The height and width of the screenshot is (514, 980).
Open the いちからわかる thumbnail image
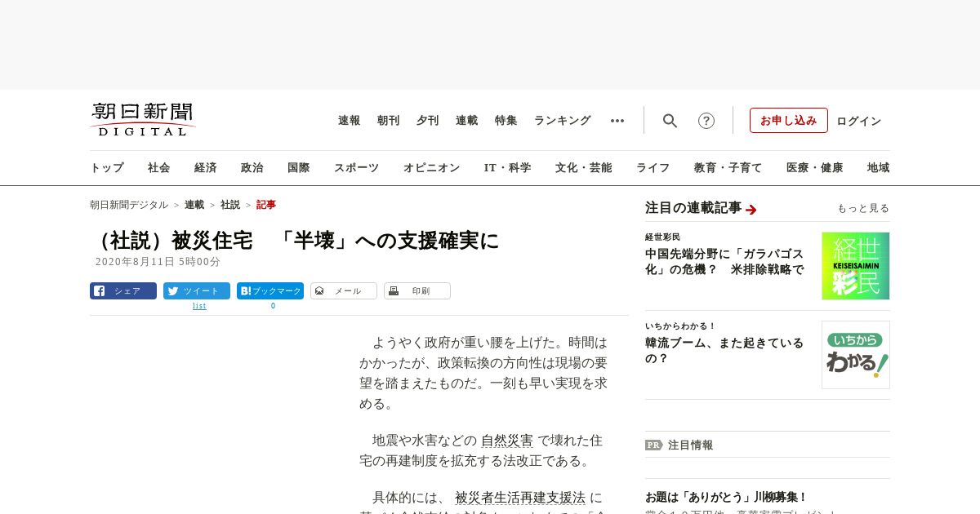(856, 355)
